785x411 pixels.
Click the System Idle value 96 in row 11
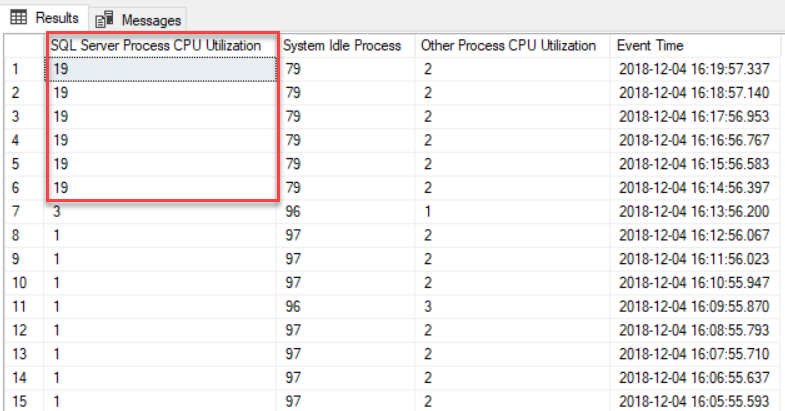click(292, 305)
